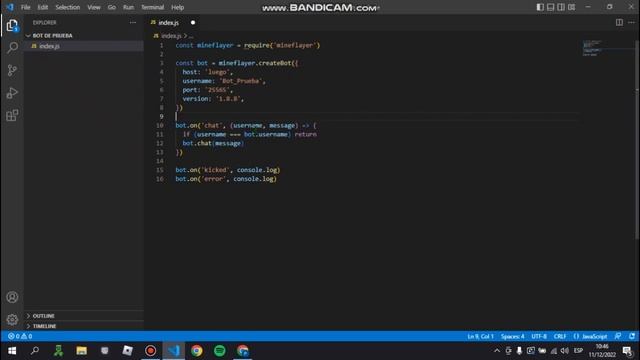Image resolution: width=640 pixels, height=360 pixels.
Task: Open editor more actions ellipsis
Action: (x=631, y=22)
